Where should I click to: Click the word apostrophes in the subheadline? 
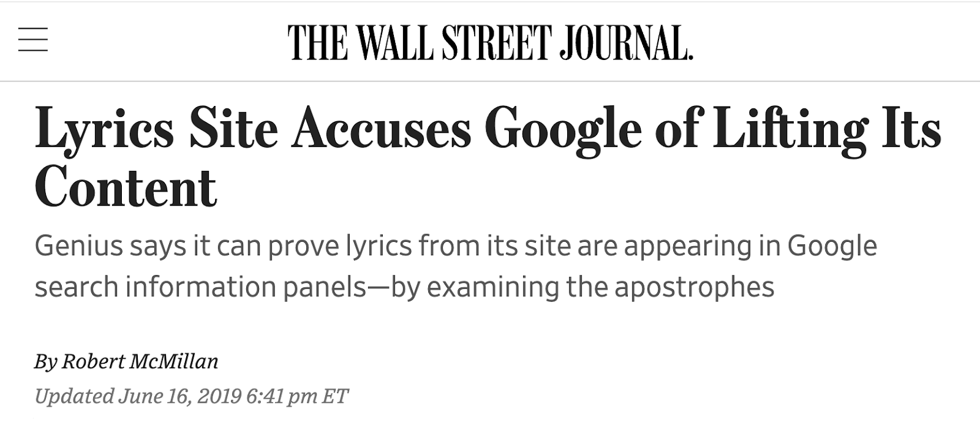pos(695,288)
